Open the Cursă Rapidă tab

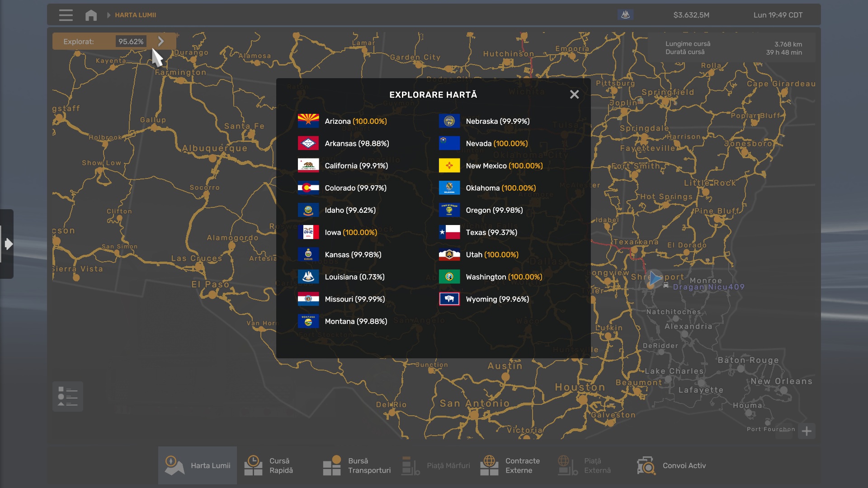[269, 465]
